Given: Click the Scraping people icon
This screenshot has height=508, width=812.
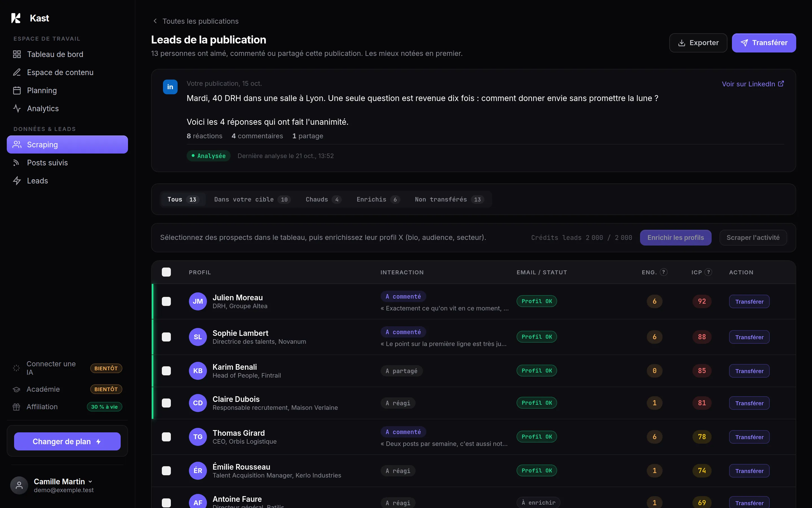Looking at the screenshot, I should tap(17, 144).
